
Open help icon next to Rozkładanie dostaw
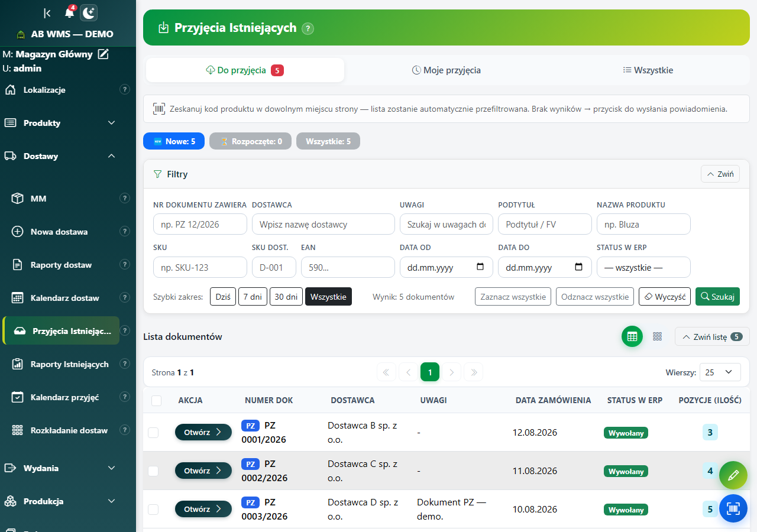(x=125, y=430)
